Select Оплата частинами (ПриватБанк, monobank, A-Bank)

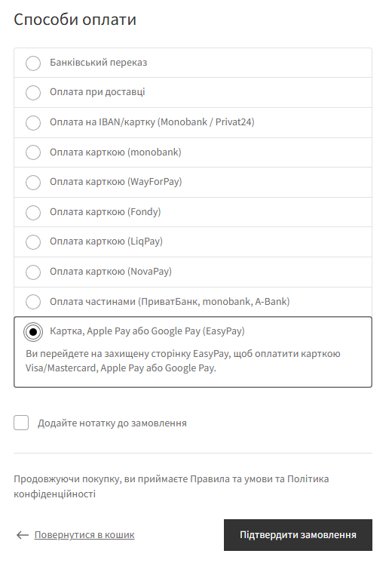pyautogui.click(x=33, y=302)
